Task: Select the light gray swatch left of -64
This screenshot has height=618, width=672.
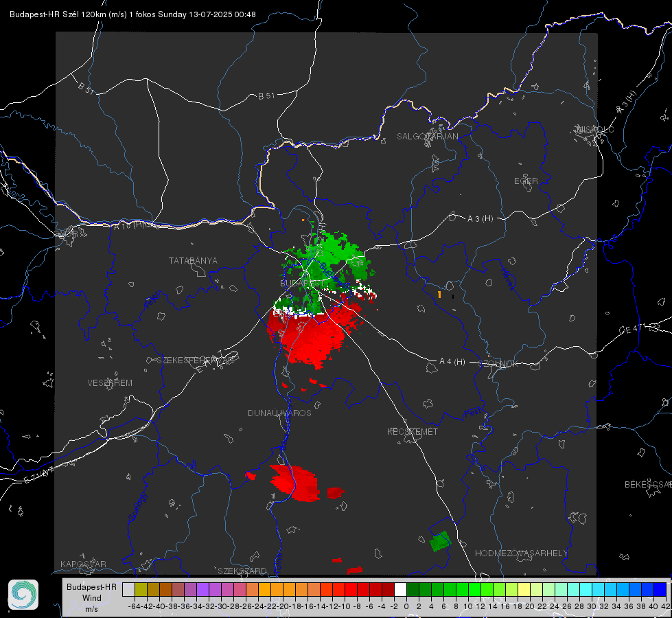Action: [128, 590]
